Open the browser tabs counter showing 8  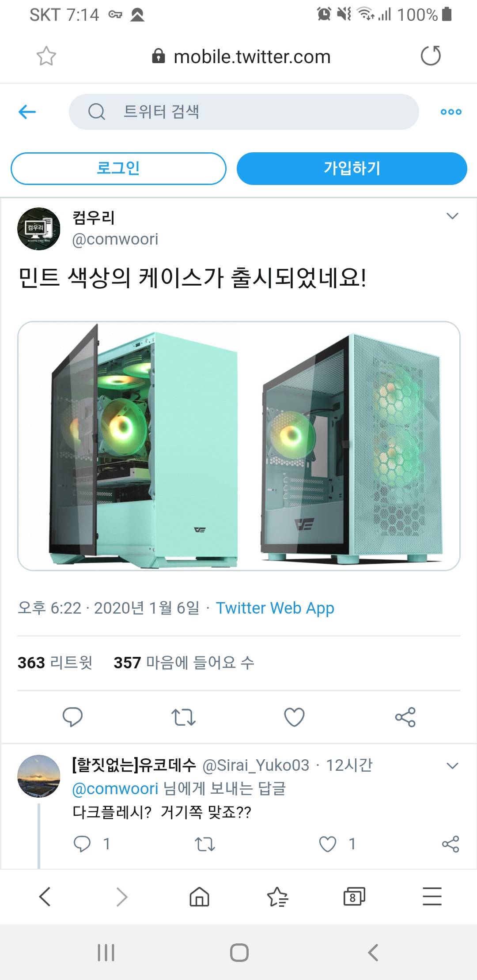[x=354, y=897]
